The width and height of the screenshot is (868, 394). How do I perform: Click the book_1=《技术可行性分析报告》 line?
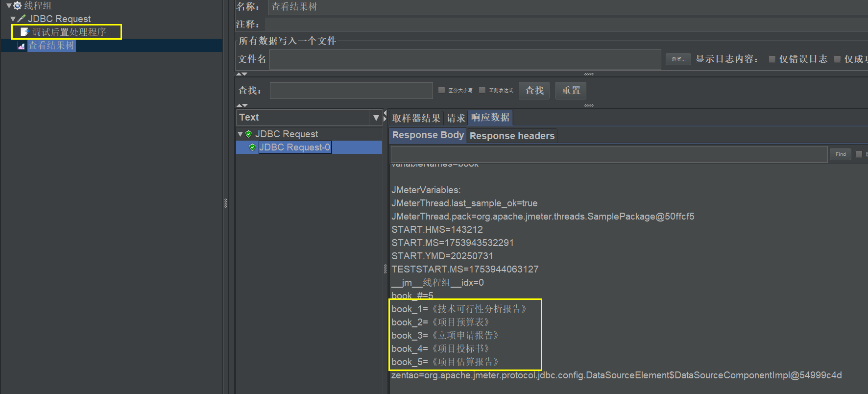pyautogui.click(x=460, y=309)
